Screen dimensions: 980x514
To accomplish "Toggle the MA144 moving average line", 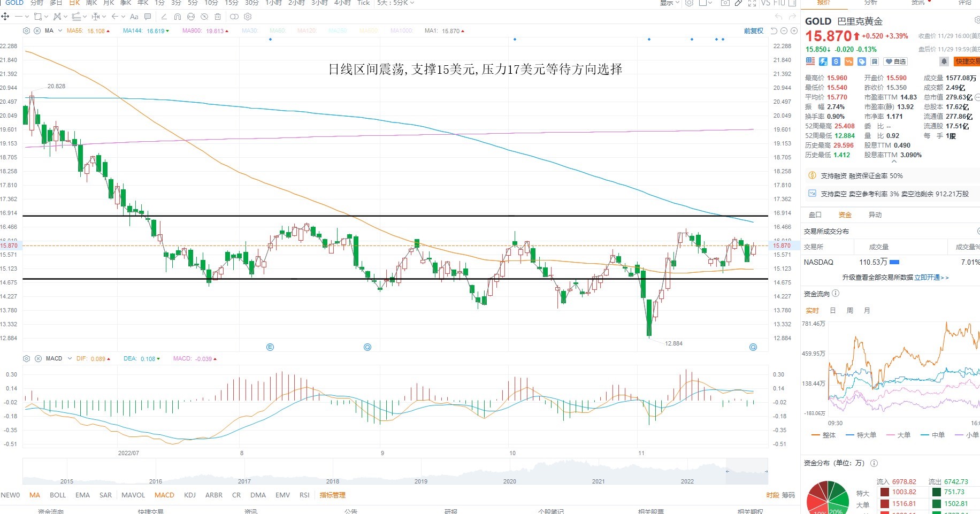I will tap(146, 31).
